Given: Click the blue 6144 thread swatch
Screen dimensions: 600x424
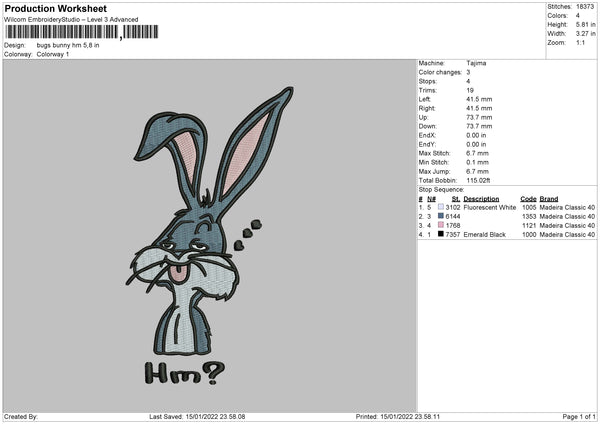Looking at the screenshot, I should coord(440,216).
